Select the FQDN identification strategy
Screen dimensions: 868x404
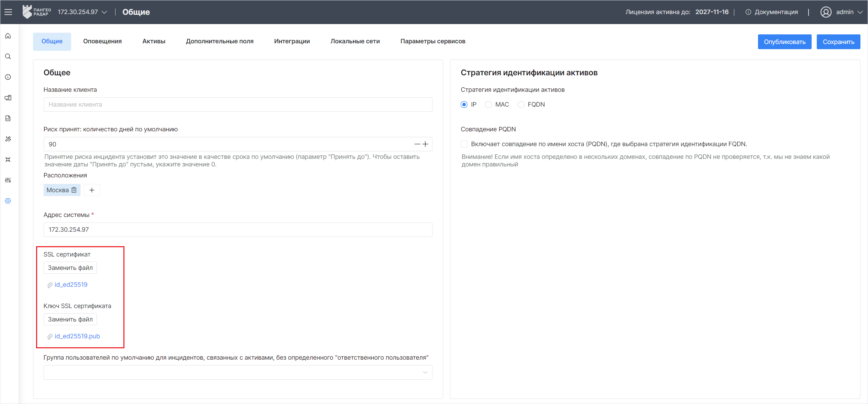point(521,105)
